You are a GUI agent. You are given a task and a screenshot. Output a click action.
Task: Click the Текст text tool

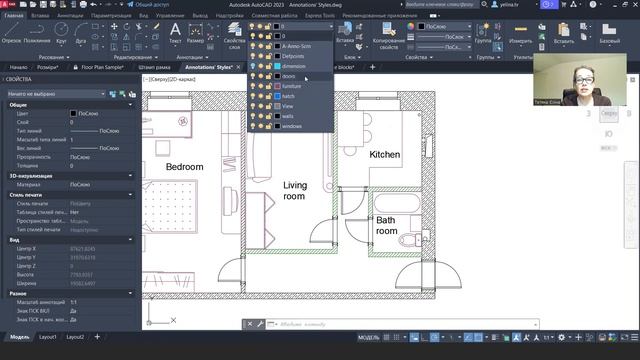175,33
